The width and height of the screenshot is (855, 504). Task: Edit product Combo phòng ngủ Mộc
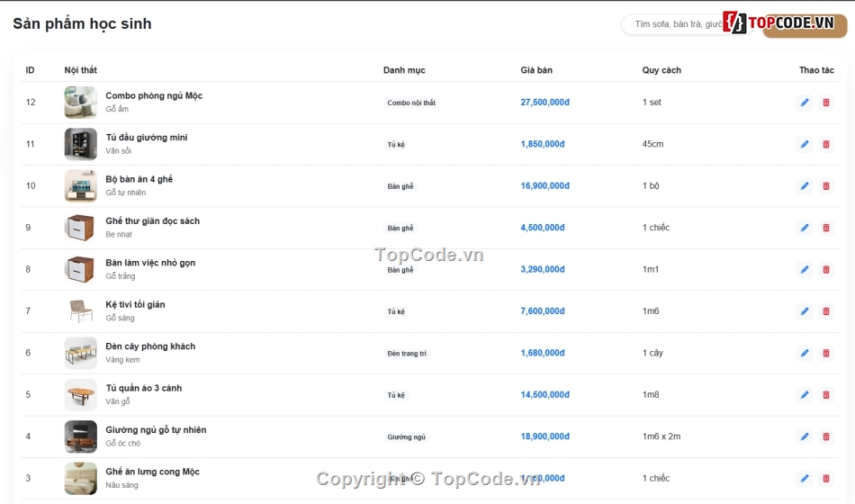coord(805,103)
